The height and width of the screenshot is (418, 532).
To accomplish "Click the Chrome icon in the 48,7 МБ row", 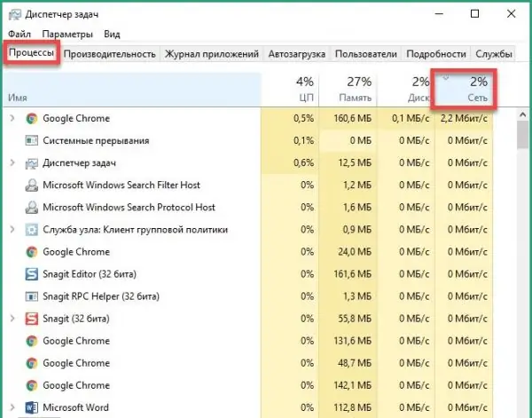I will point(32,363).
